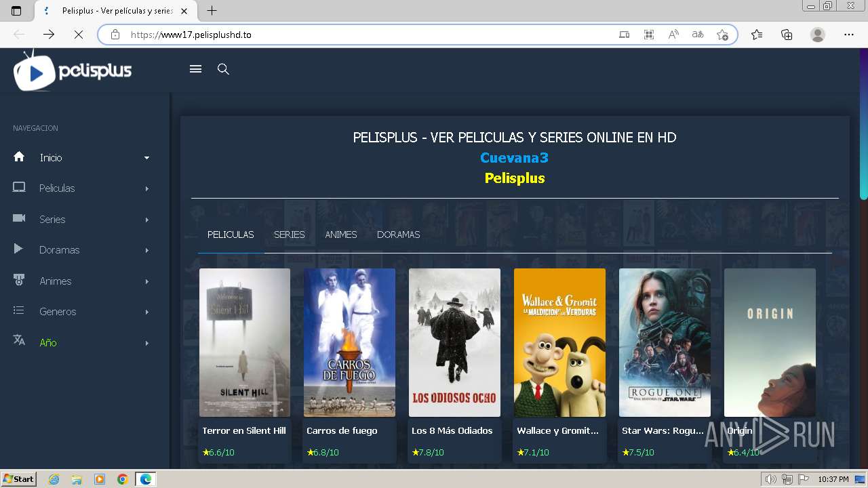
Task: Click the Rogue One poster
Action: pyautogui.click(x=665, y=342)
